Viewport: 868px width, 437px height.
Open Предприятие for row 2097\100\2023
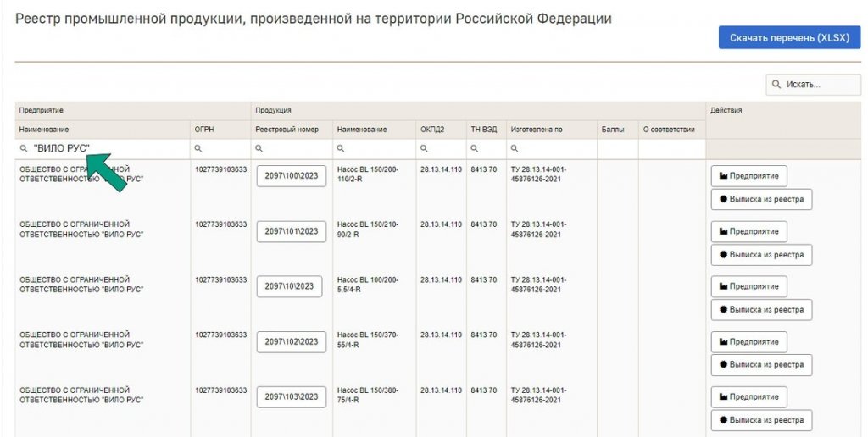coord(749,176)
